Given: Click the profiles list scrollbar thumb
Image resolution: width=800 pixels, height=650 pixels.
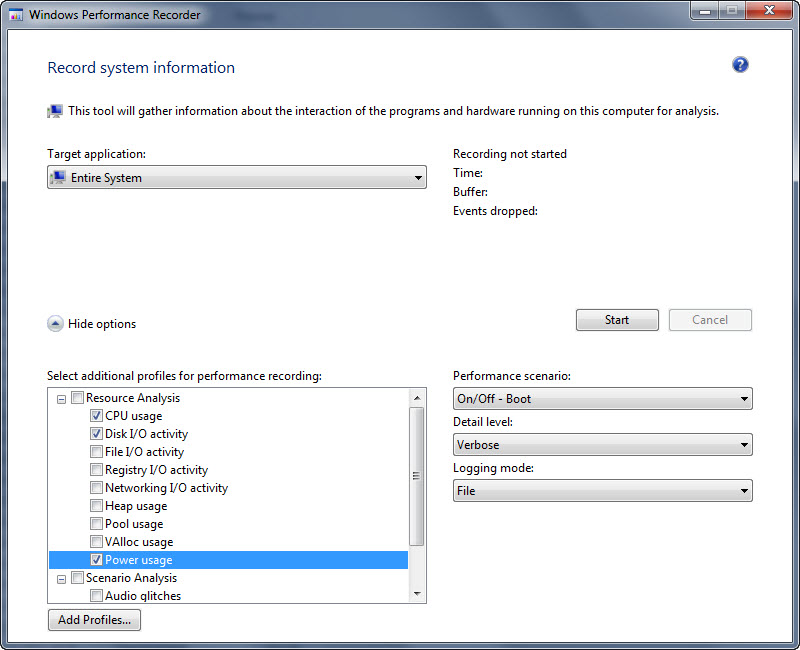Looking at the screenshot, I should (417, 476).
